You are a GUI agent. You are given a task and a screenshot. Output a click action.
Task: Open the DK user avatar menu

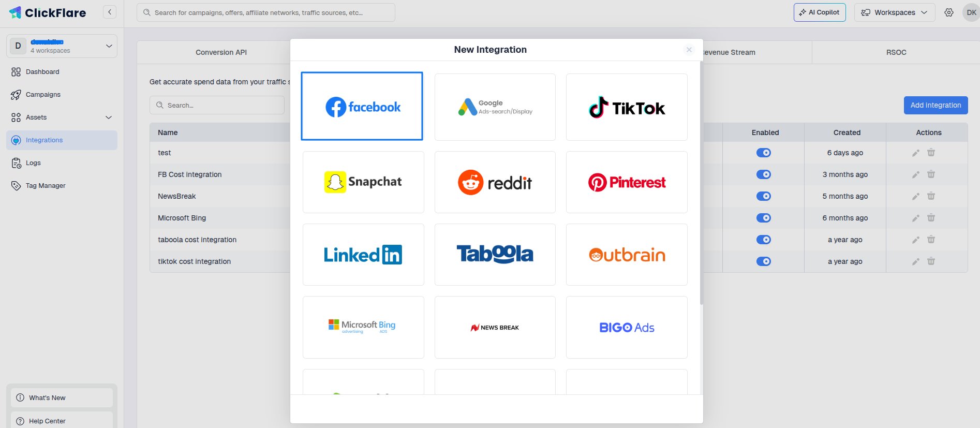971,12
